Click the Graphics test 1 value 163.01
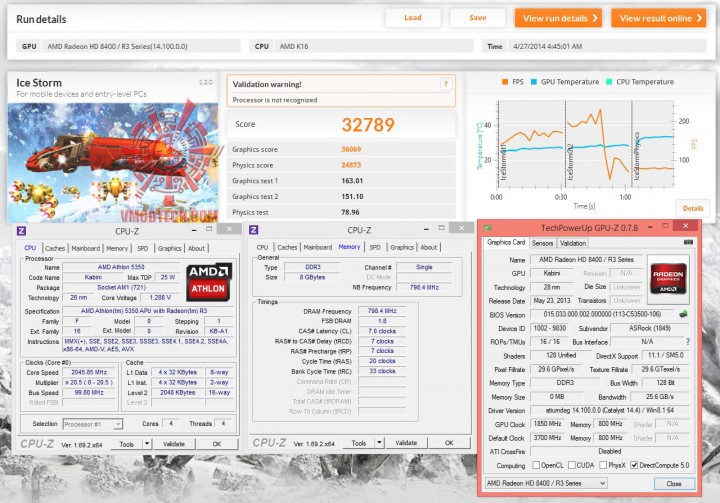This screenshot has height=503, width=720. [x=352, y=181]
